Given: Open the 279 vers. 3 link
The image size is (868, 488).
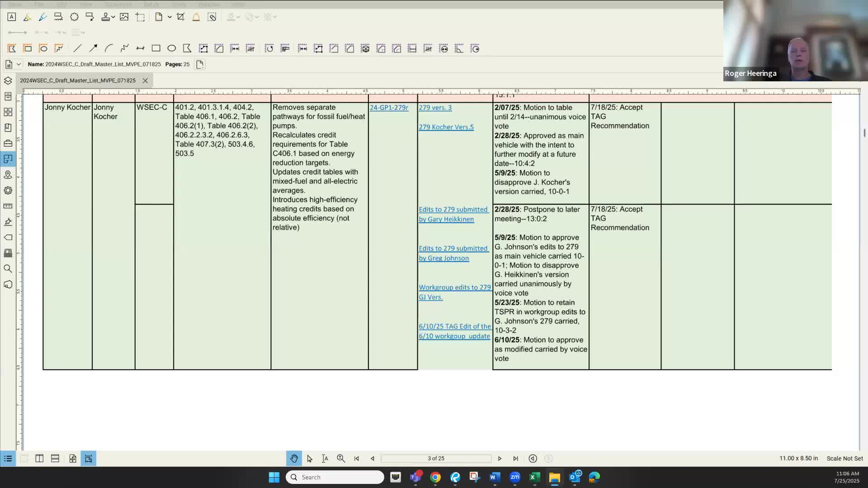Looking at the screenshot, I should [435, 108].
